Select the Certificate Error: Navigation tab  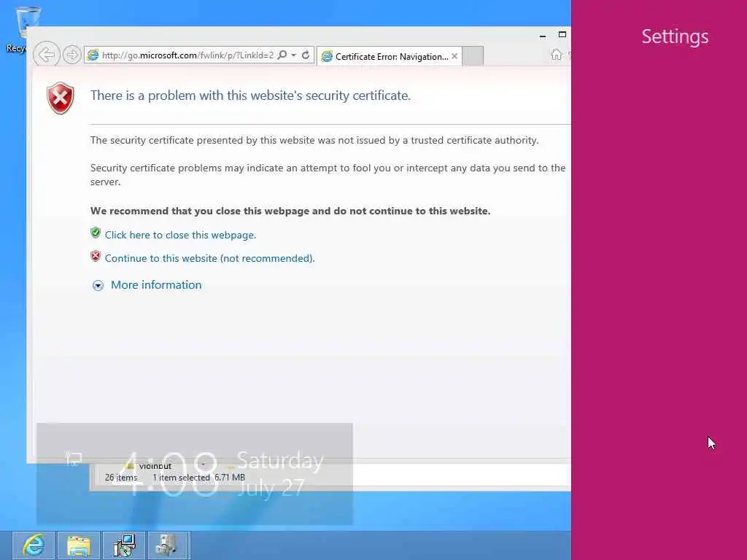391,57
